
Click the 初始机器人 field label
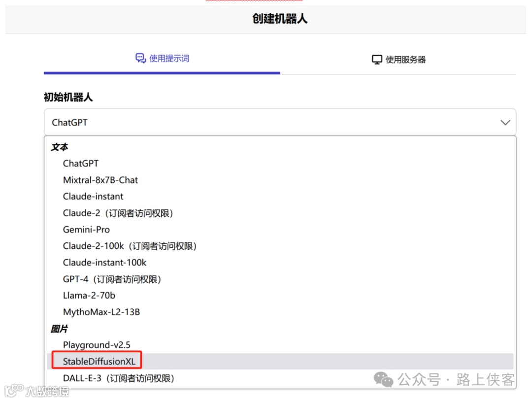[x=68, y=98]
